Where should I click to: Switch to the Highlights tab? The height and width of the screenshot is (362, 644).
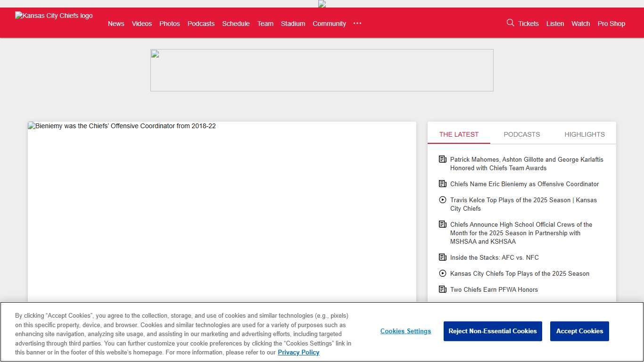[x=584, y=134]
